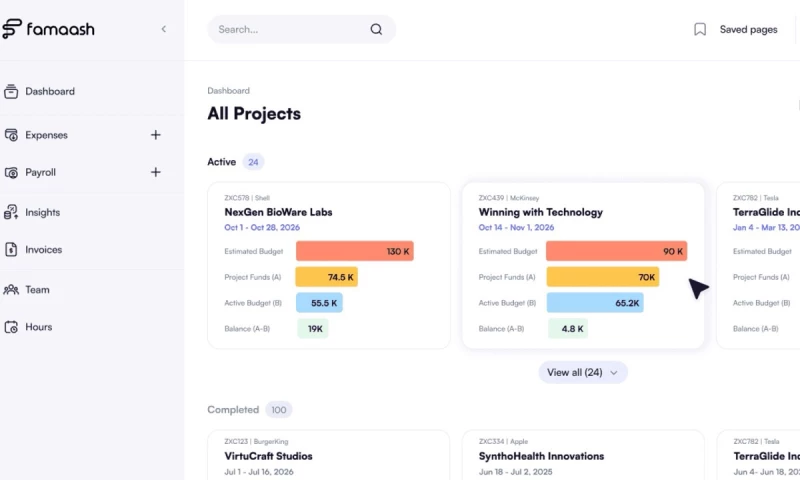Image resolution: width=800 pixels, height=480 pixels.
Task: Click dates Oct 14 - Nov 1, 2026
Action: point(516,228)
